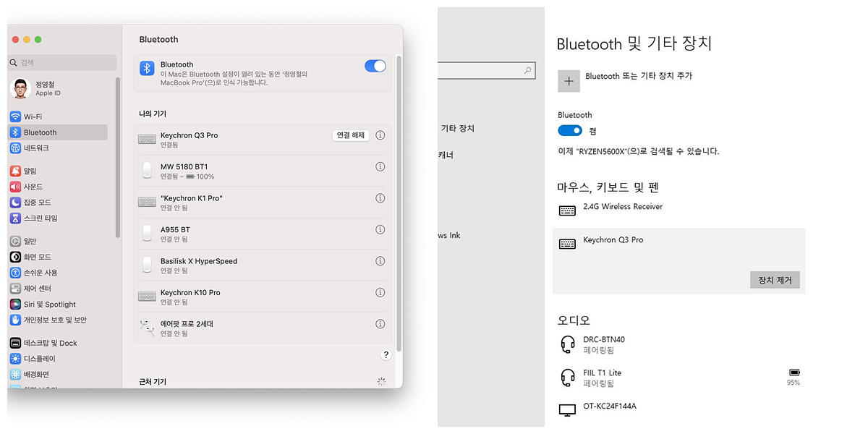Click the macOS sidebar scrollbar

[x=118, y=157]
